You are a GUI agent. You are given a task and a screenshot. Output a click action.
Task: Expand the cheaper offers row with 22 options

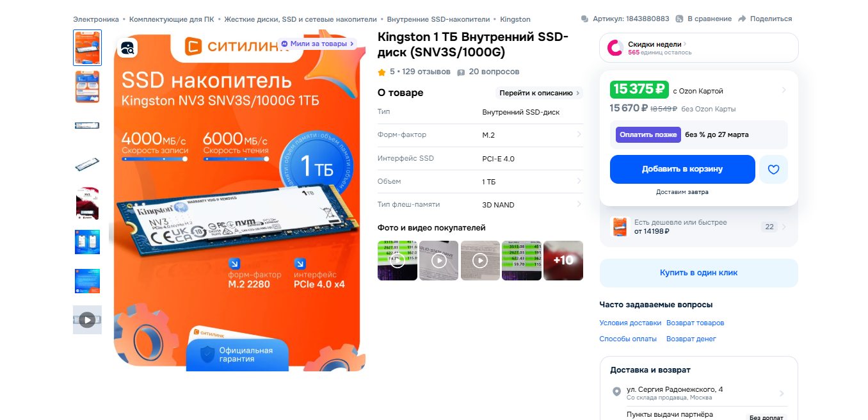(x=699, y=227)
